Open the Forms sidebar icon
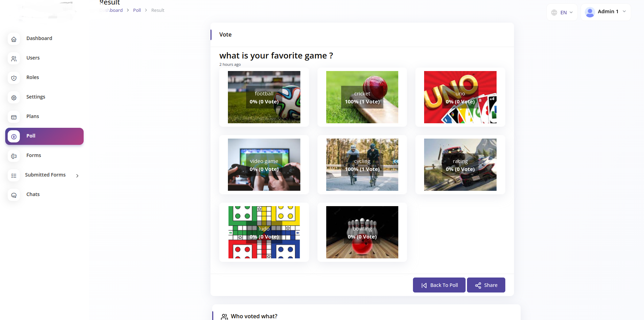The height and width of the screenshot is (320, 644). [14, 156]
